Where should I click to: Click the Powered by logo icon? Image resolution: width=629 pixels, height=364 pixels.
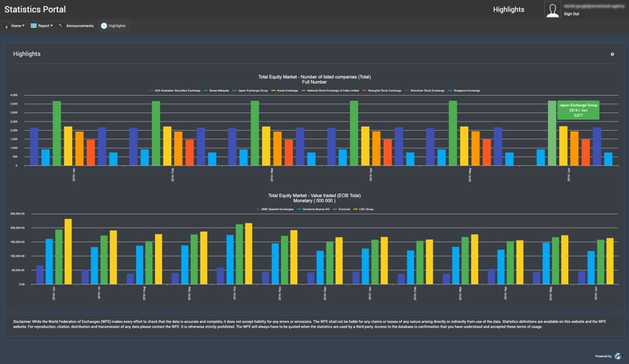click(x=618, y=356)
